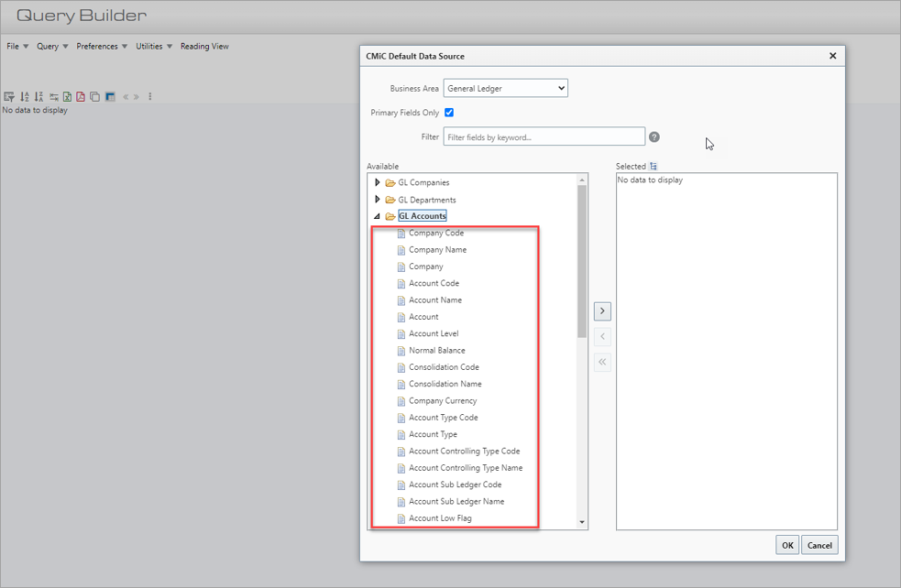901x588 pixels.
Task: Select the GL Accounts folder label
Action: pos(422,216)
